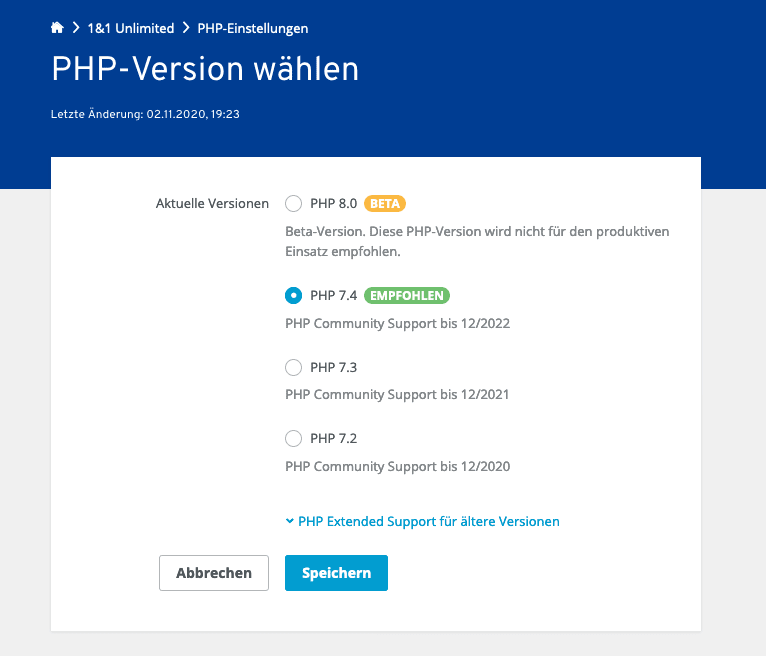Click the PHP-Version wählen heading
The height and width of the screenshot is (656, 766).
click(x=205, y=69)
